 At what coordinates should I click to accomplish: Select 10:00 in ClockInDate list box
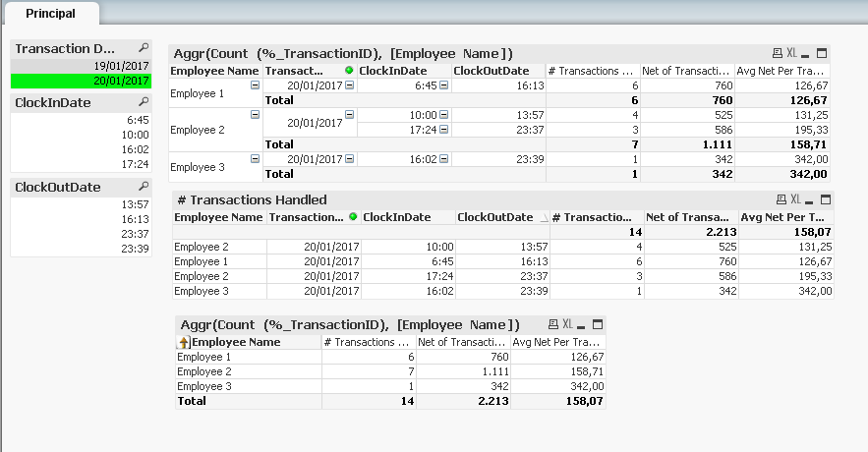[x=81, y=135]
